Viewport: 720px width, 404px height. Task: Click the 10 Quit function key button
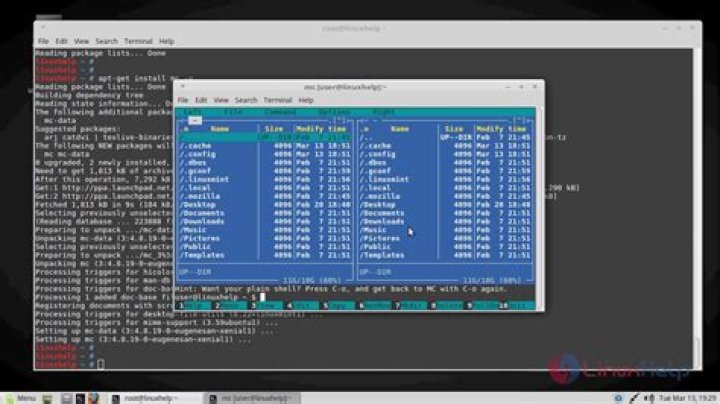click(x=517, y=306)
